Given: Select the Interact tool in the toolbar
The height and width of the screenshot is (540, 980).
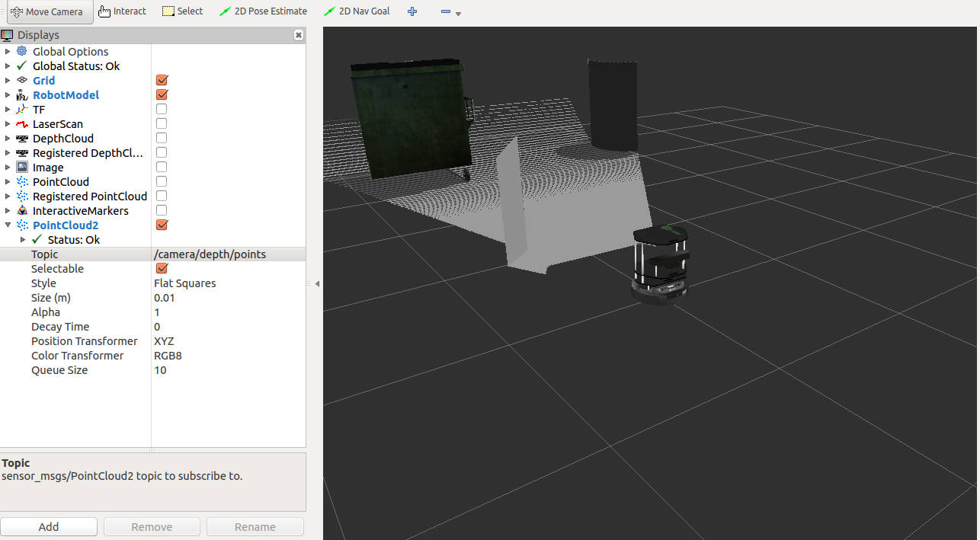Looking at the screenshot, I should coord(122,11).
